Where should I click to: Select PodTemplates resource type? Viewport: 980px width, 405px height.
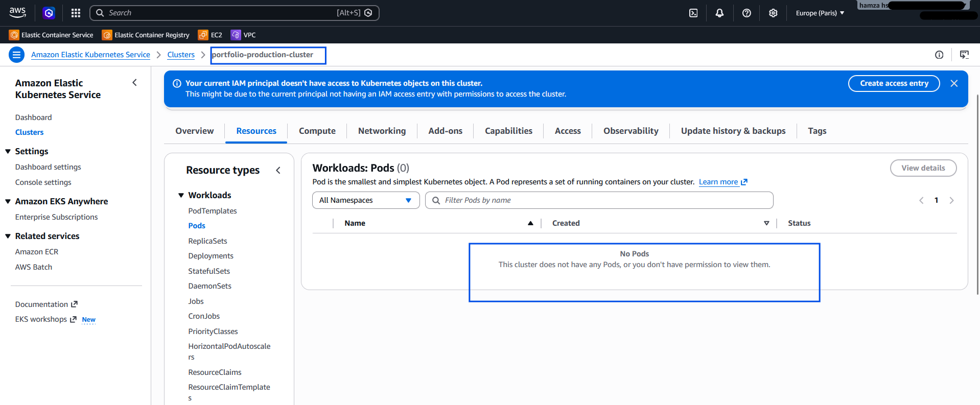pyautogui.click(x=213, y=211)
